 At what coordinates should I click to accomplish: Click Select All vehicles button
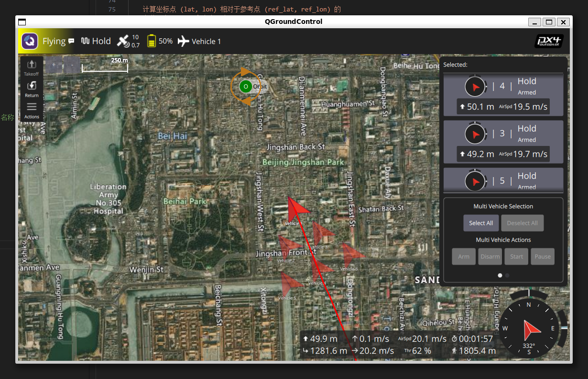[481, 223]
